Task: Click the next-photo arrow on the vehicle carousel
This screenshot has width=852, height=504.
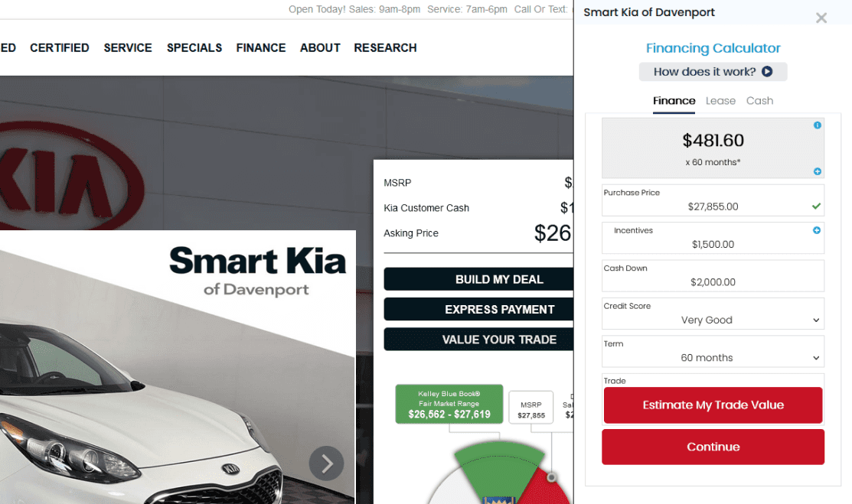Action: point(327,463)
